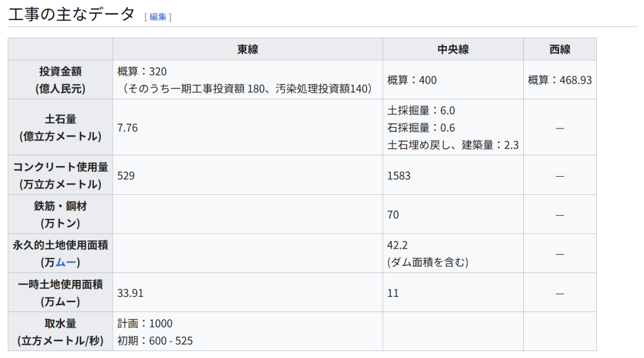644x358 pixels.
Task: Click the 概算：400 investment cell
Action: (x=412, y=80)
